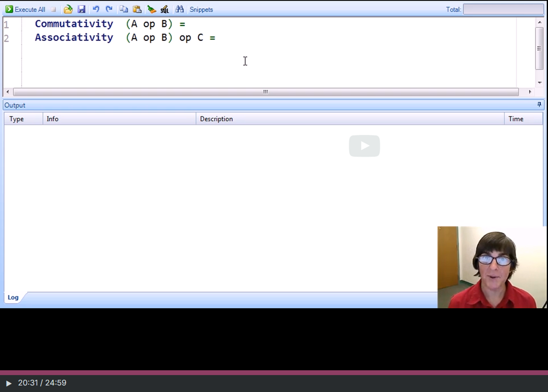Click the copy icon in the toolbar
This screenshot has height=392, width=548.
pyautogui.click(x=124, y=9)
